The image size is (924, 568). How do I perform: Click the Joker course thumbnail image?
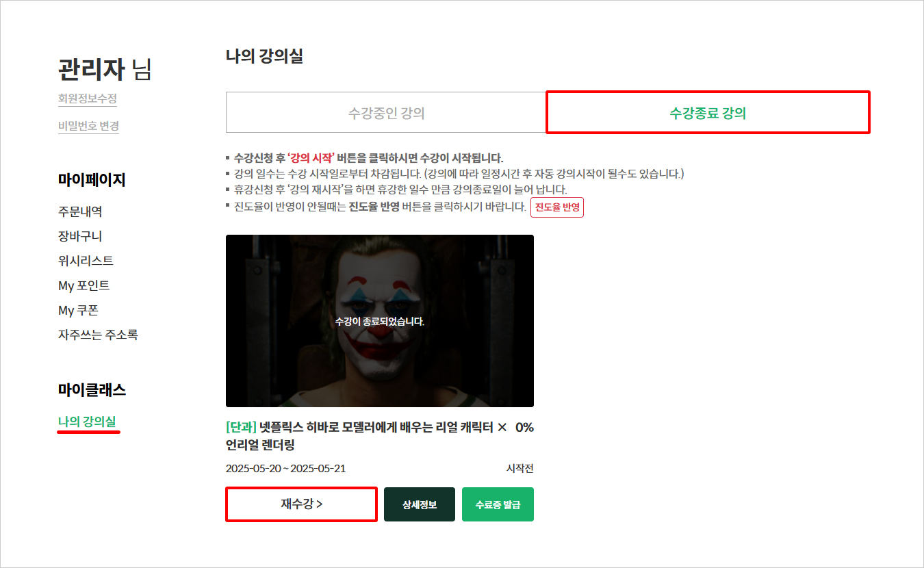pyautogui.click(x=379, y=321)
